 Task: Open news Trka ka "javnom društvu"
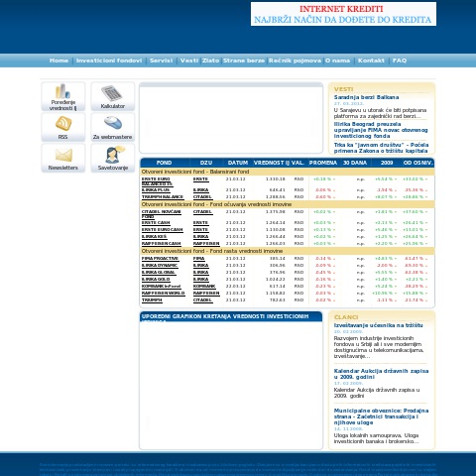[381, 148]
